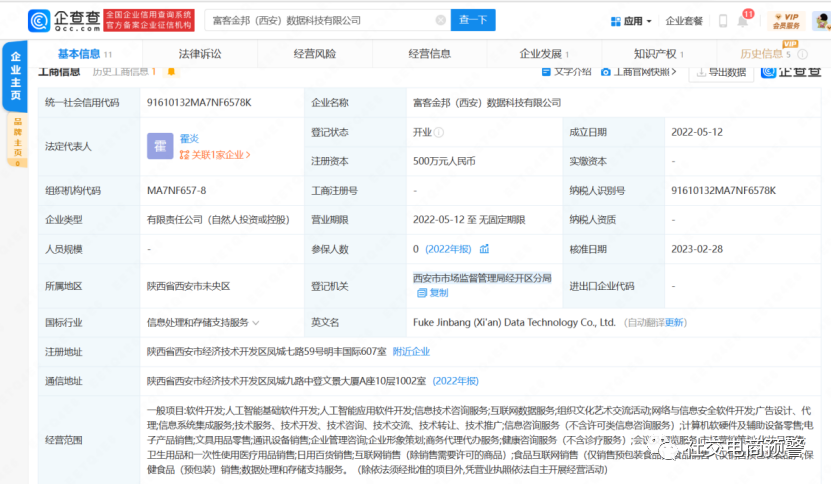Select 西安市市场监督管理局经开区分局 text
Image resolution: width=831 pixels, height=484 pixels.
click(x=482, y=278)
